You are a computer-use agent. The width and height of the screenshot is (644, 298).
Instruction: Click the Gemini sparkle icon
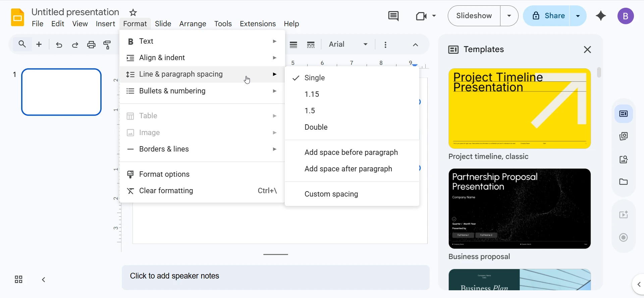tap(601, 16)
